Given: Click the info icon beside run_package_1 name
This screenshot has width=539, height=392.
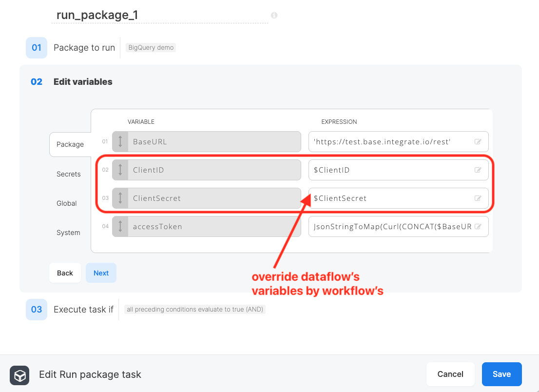Looking at the screenshot, I should click(x=274, y=15).
